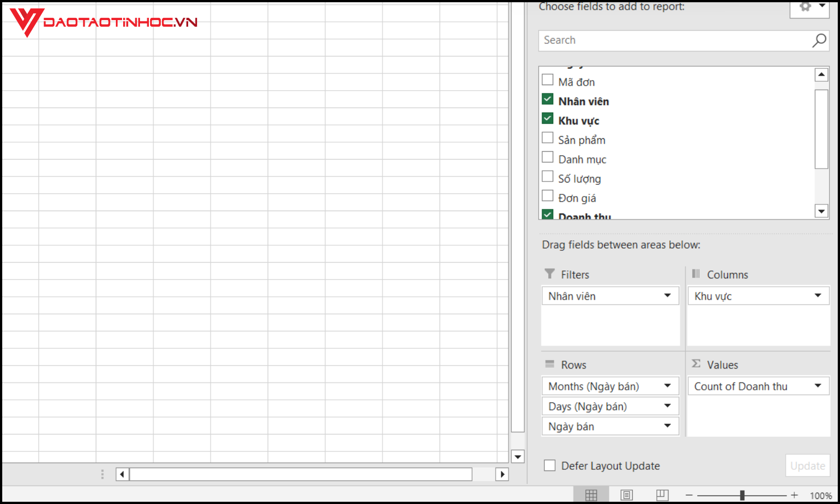Open the Months (Ngày bán) dropdown
The width and height of the screenshot is (840, 504).
point(667,386)
